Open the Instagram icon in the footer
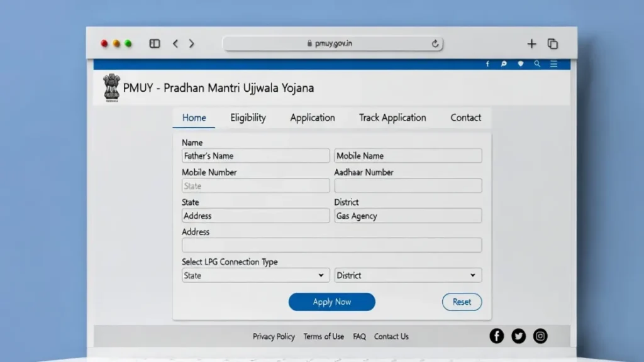The width and height of the screenshot is (644, 362). 540,336
